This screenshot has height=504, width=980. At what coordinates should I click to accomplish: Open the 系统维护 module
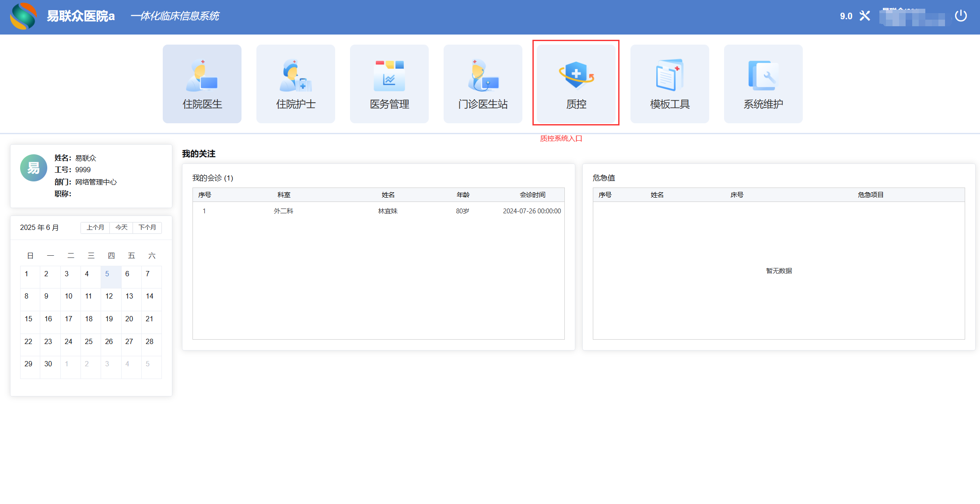[763, 84]
